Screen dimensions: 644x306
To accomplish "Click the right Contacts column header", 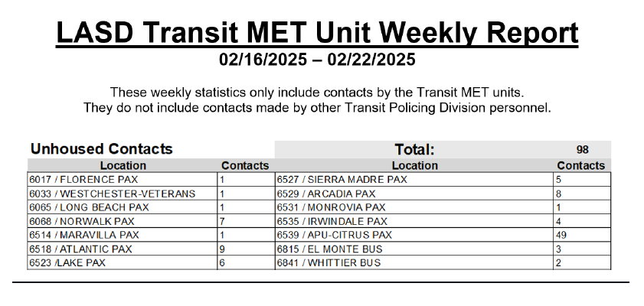I will coord(580,165).
